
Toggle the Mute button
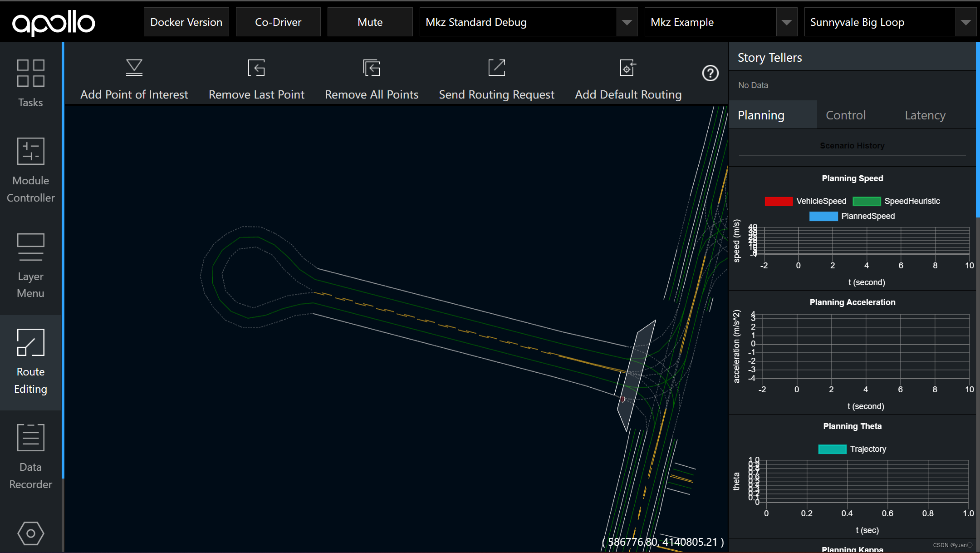[370, 22]
